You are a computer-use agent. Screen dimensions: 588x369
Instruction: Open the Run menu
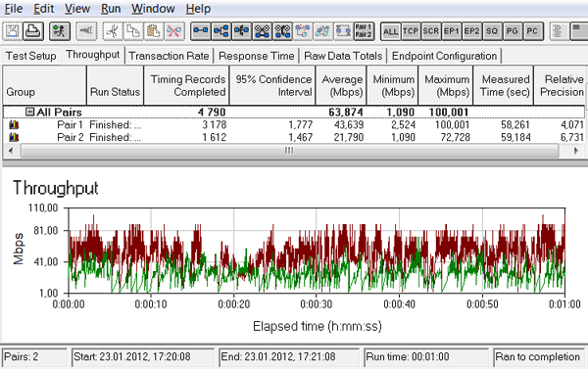111,8
